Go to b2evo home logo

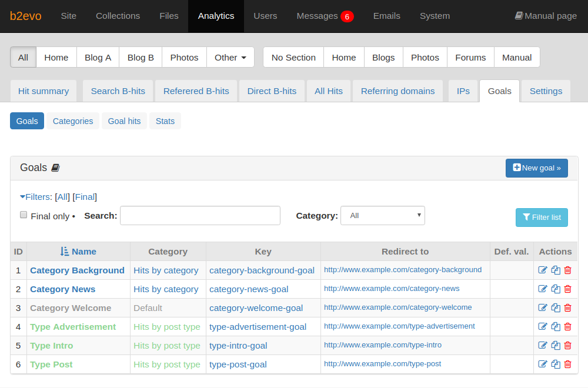[25, 16]
